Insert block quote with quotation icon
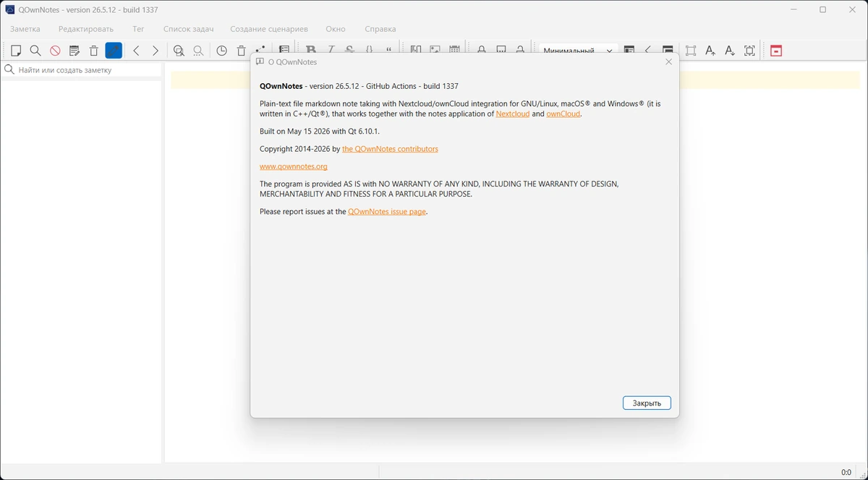Viewport: 868px width, 480px height. [389, 51]
